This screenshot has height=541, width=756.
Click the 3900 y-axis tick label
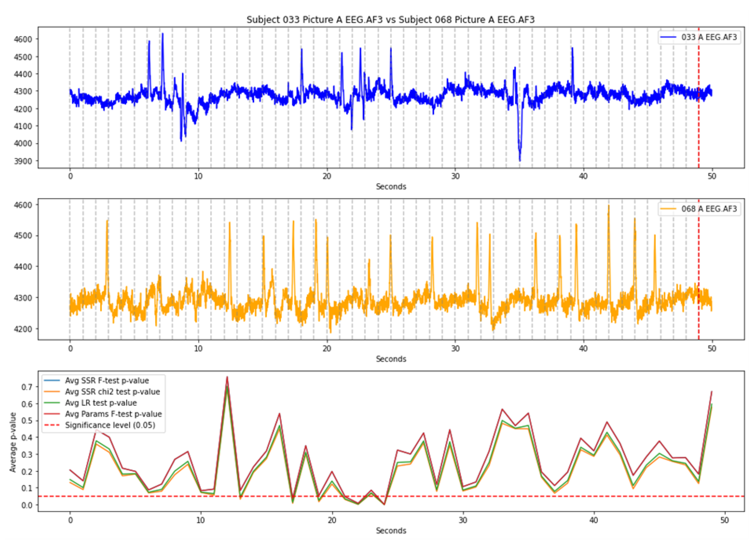pos(23,161)
